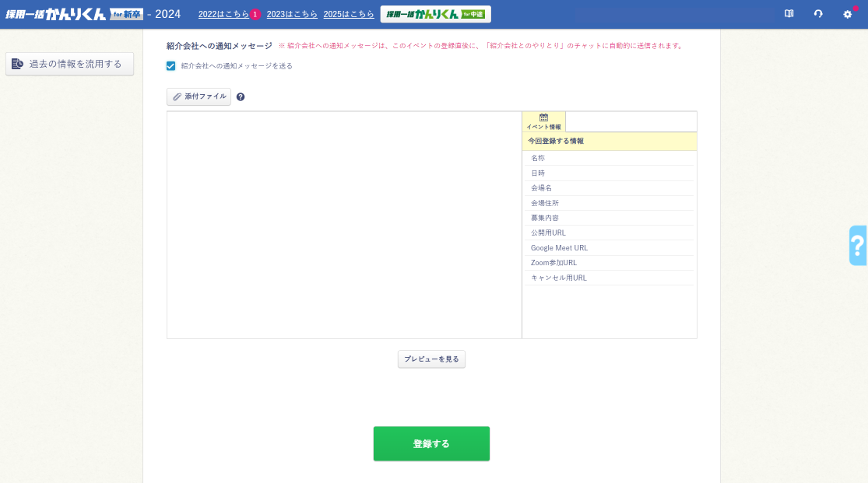Click プレビューを見る button

[x=431, y=359]
